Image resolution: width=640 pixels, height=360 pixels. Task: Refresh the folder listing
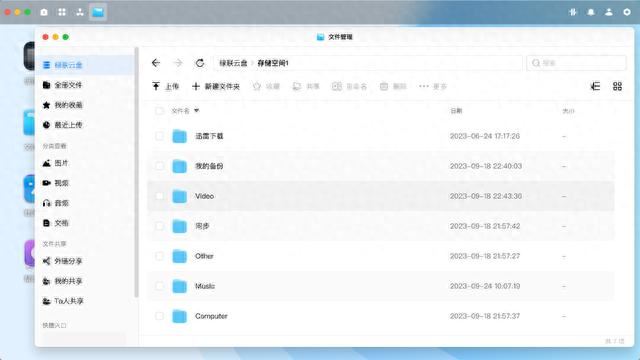(x=200, y=63)
